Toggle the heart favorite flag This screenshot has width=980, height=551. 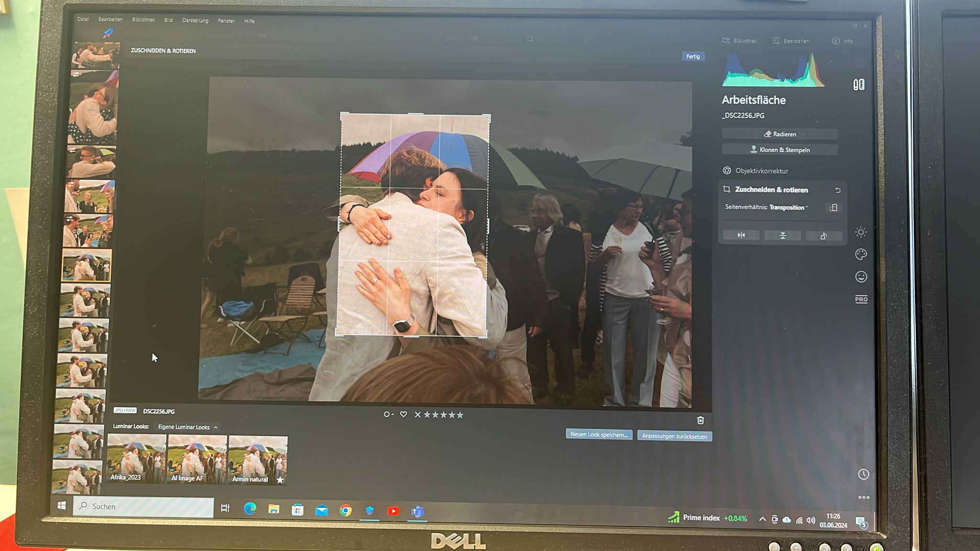(x=403, y=414)
